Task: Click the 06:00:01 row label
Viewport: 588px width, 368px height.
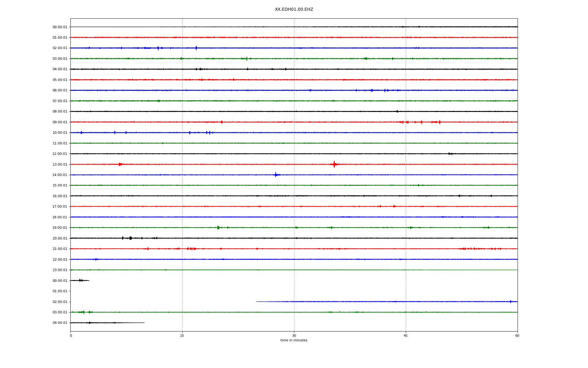Action: [60, 90]
